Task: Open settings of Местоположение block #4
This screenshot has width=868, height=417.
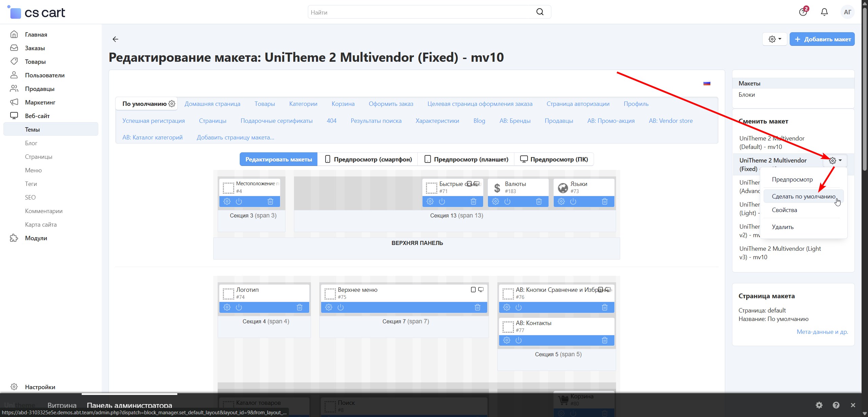Action: coord(227,202)
